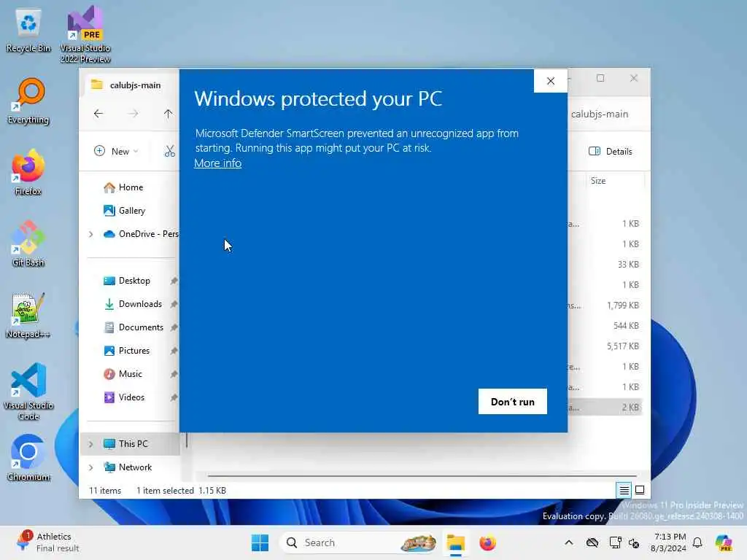Open the clock showing 7:13 PM
The height and width of the screenshot is (560, 747).
[x=669, y=542]
